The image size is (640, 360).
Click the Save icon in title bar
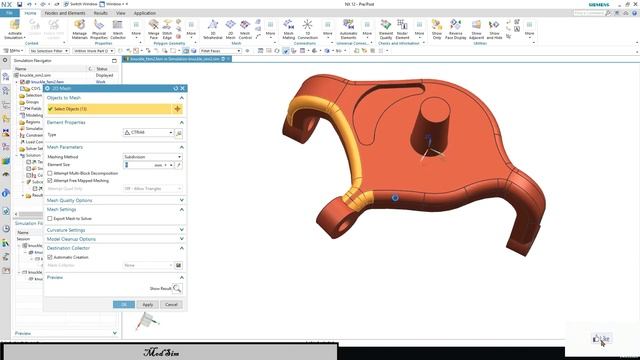19,4
